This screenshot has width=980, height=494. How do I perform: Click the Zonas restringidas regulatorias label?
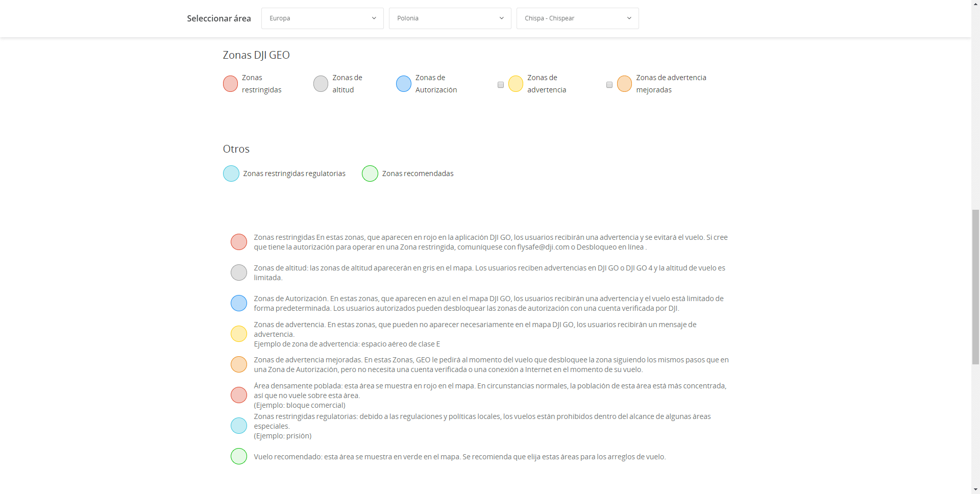pos(294,174)
